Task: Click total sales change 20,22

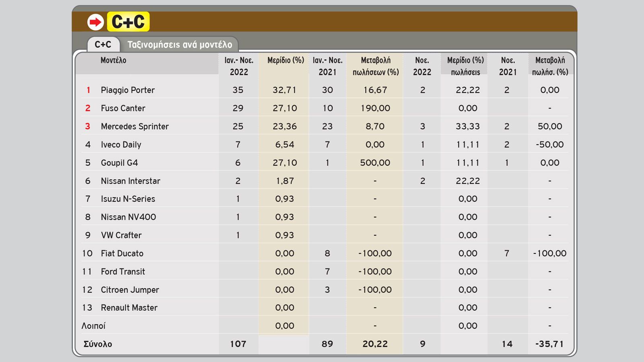Action: pos(375,344)
